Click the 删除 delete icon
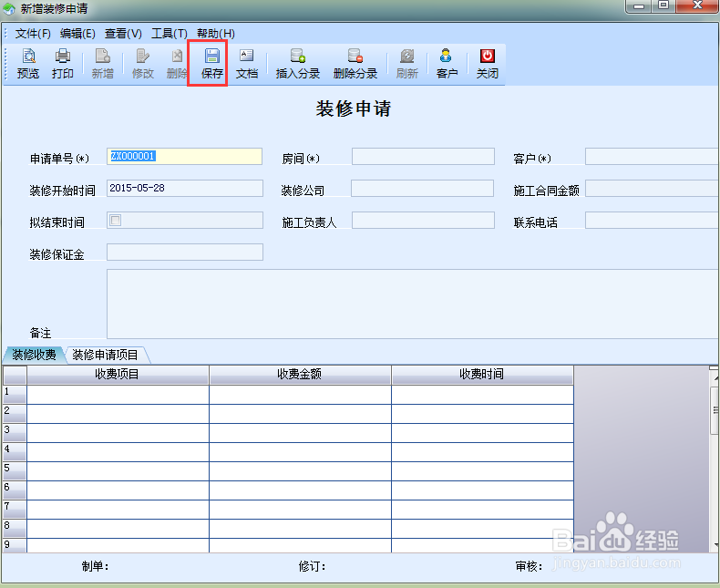The height and width of the screenshot is (588, 720). coord(177,64)
